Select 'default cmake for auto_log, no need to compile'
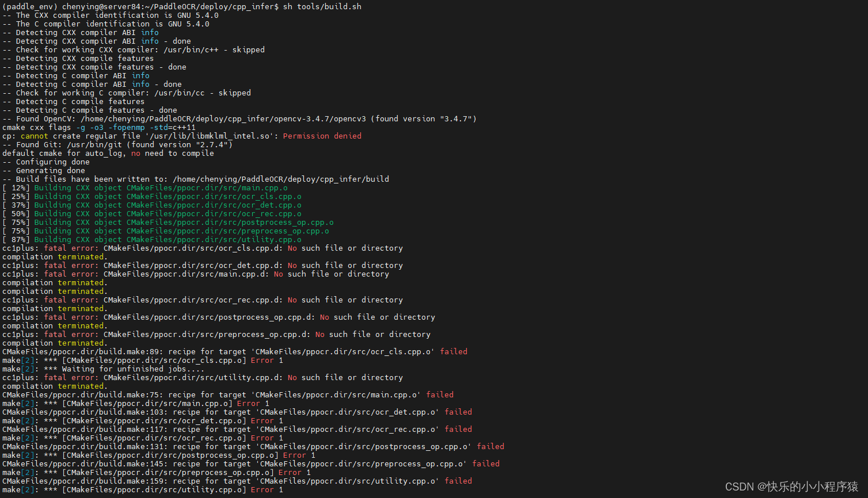868x498 pixels. coord(108,153)
